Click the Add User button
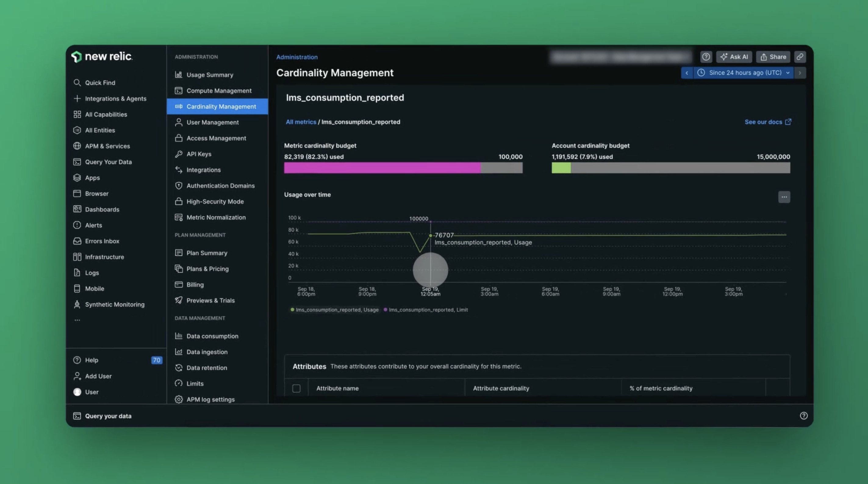 pos(92,376)
